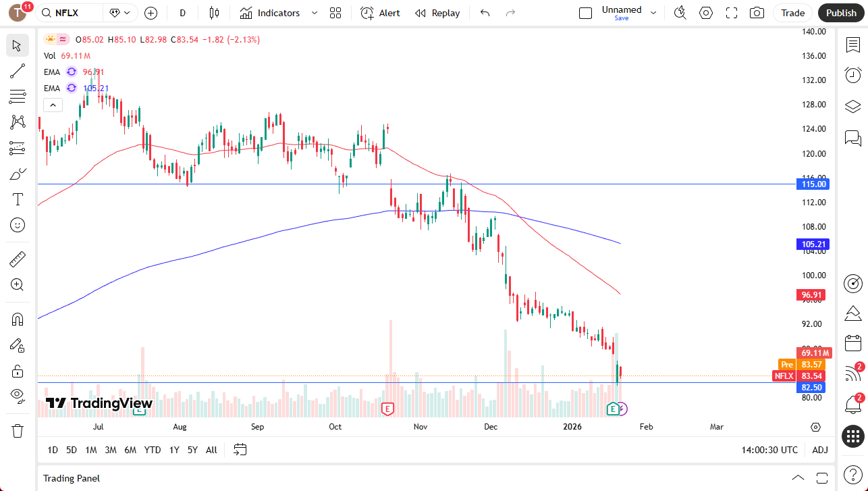
Task: Toggle ADJ adjusted data button
Action: [x=820, y=450]
